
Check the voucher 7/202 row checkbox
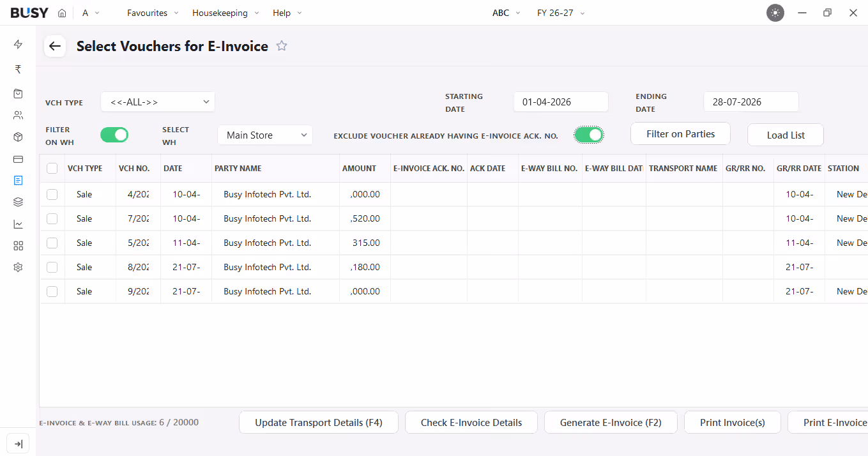point(52,218)
